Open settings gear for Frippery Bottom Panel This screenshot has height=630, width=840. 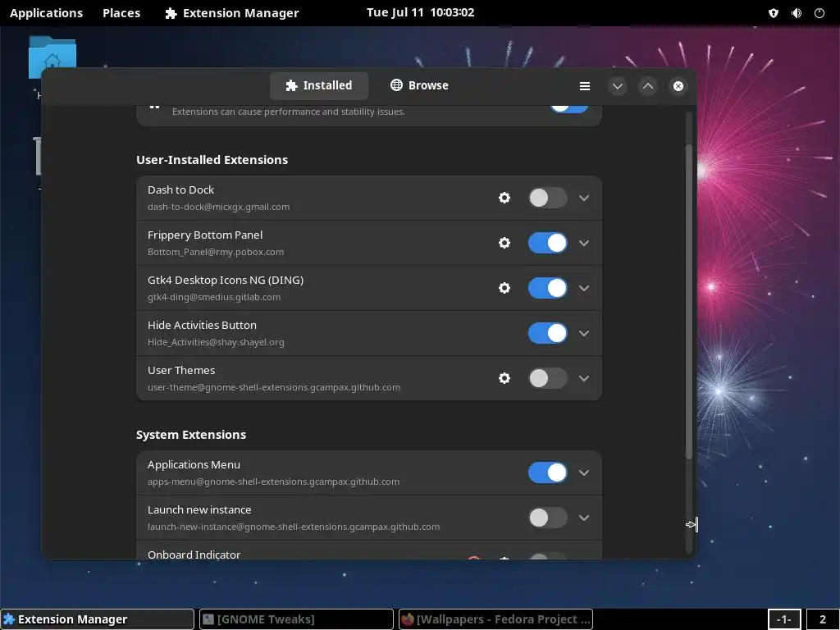click(504, 243)
